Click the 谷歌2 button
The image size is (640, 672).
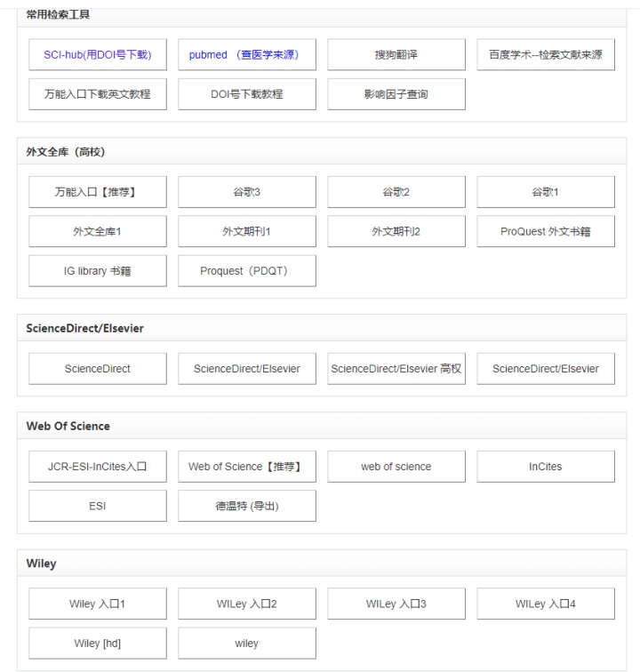point(396,192)
